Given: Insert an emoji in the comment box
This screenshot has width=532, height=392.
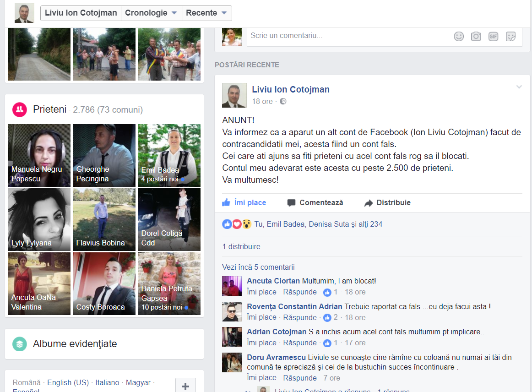Looking at the screenshot, I should [459, 36].
